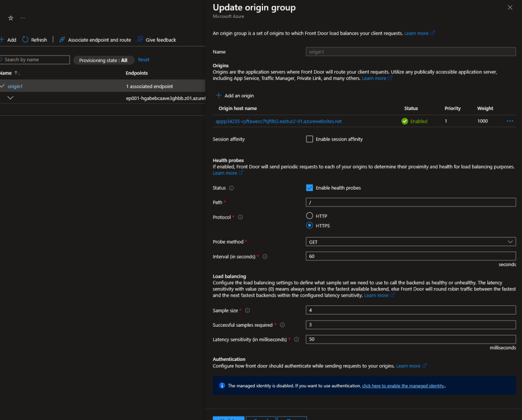The height and width of the screenshot is (420, 522).
Task: Click the favorite star icon
Action: coord(11,18)
